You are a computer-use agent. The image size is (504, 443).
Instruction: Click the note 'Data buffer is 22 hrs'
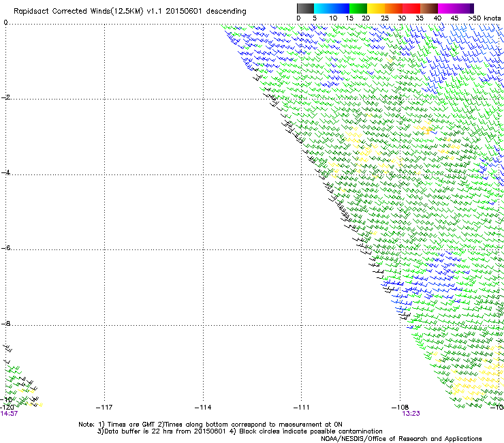139,431
